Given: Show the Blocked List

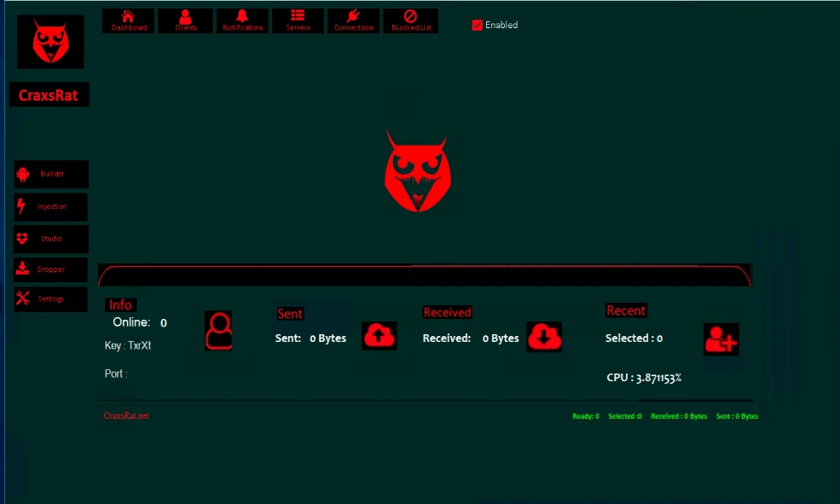Looking at the screenshot, I should coord(410,20).
